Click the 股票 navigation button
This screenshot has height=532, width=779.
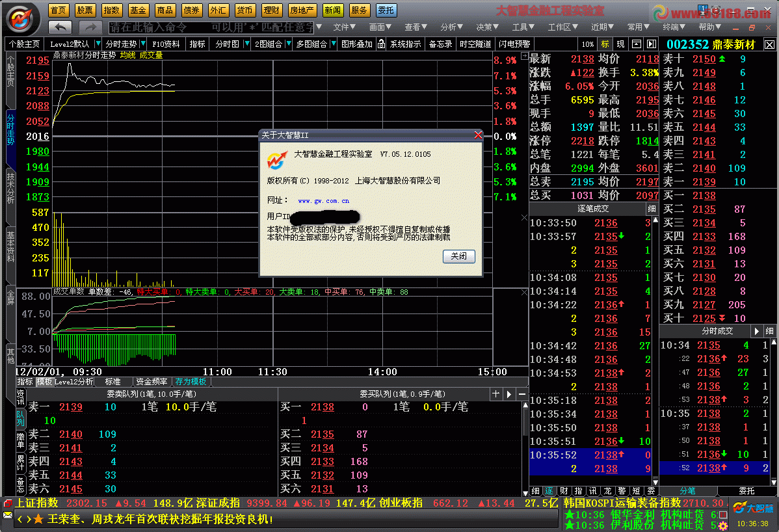85,10
